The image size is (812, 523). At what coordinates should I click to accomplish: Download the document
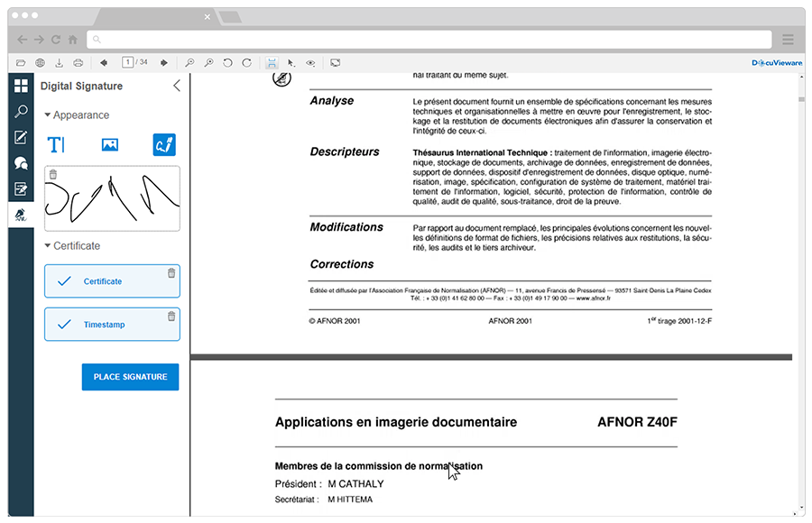(x=58, y=61)
